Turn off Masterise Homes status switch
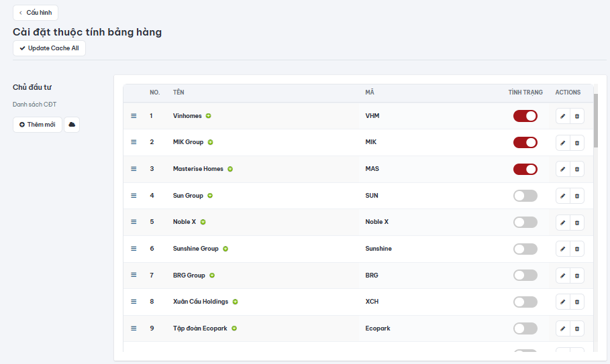The width and height of the screenshot is (610, 364). pyautogui.click(x=525, y=169)
